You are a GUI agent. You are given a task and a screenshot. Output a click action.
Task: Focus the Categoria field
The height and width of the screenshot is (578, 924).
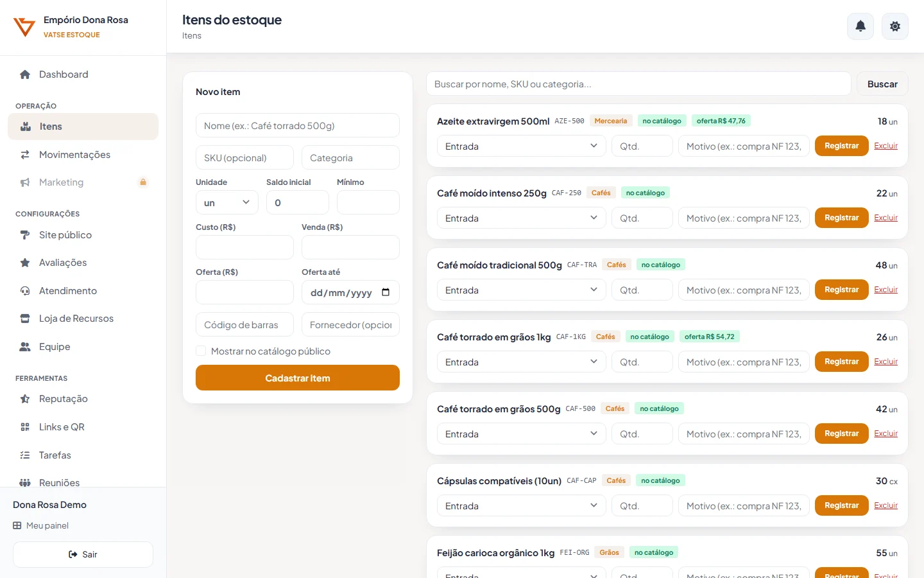pos(350,157)
